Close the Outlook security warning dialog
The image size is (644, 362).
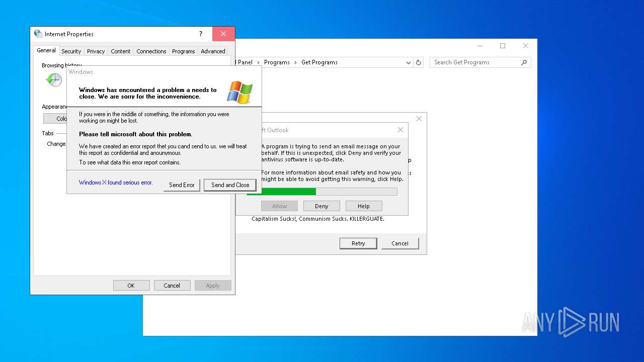pos(400,130)
